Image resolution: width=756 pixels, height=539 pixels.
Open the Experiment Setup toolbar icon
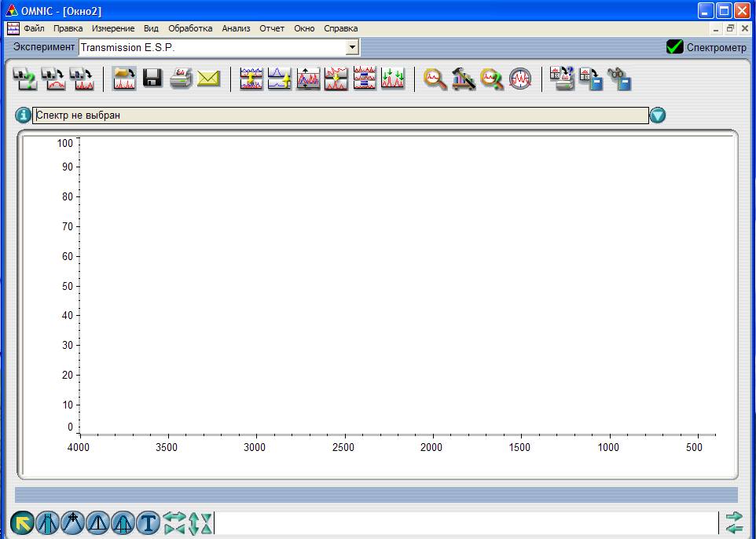[24, 79]
